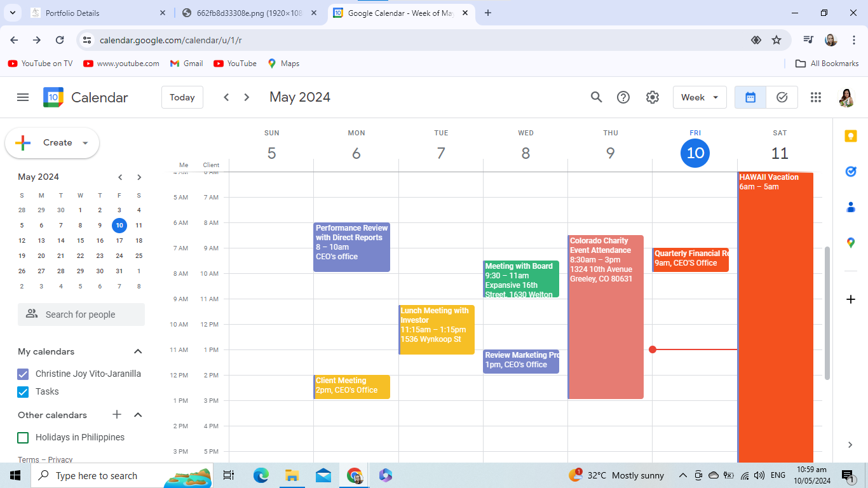Open the main menu hamburger icon

23,97
